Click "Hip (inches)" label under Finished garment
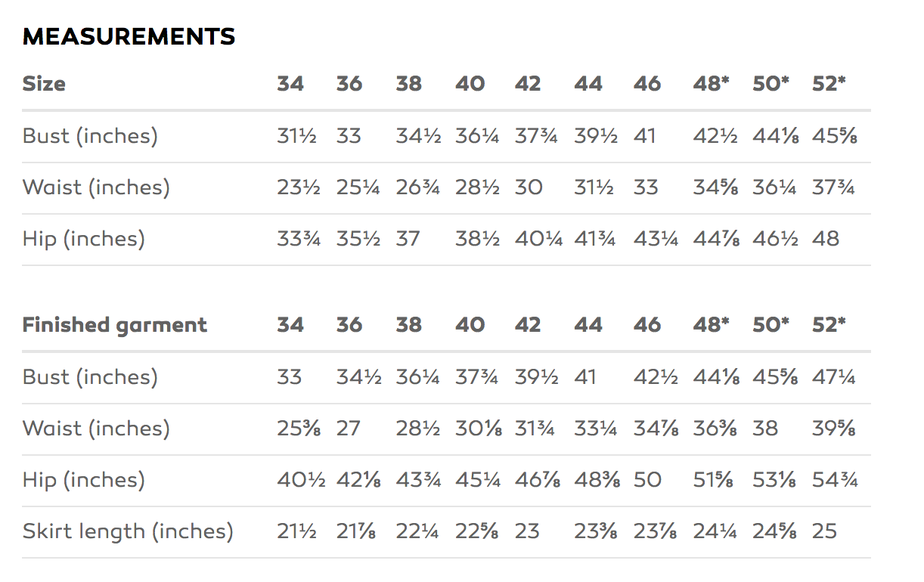 point(83,480)
